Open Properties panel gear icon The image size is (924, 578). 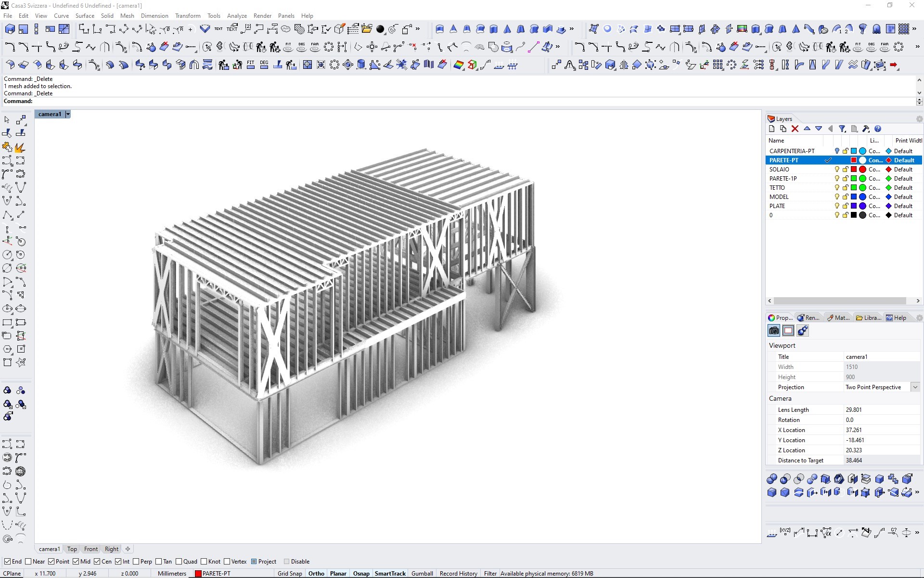point(919,318)
